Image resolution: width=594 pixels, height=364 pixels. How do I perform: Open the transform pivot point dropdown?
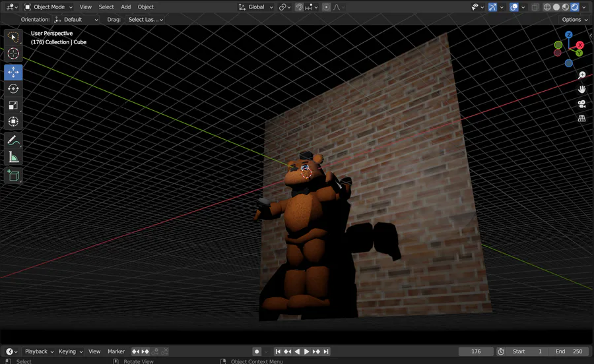[285, 7]
